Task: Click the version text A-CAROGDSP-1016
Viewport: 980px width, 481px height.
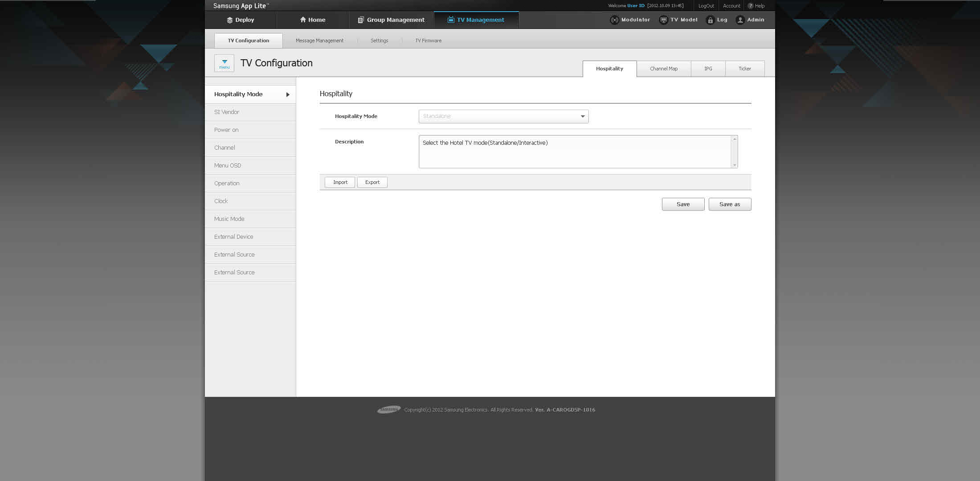Action: [x=571, y=410]
